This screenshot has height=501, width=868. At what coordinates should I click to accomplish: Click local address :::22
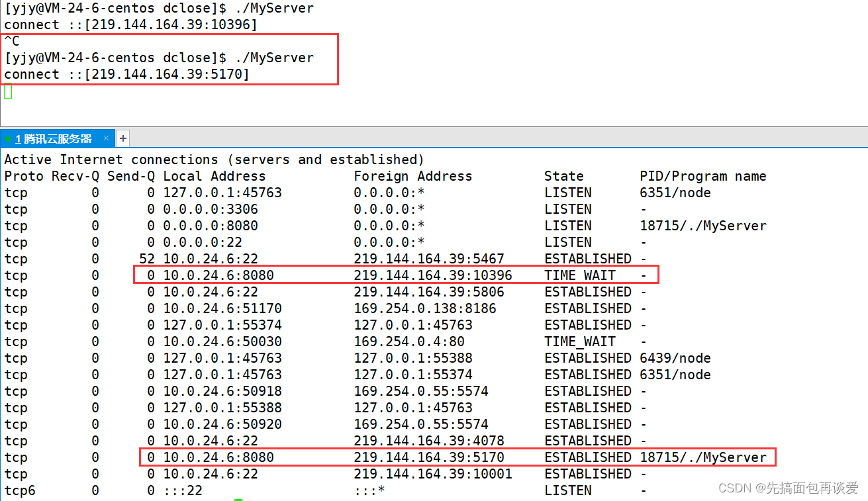pyautogui.click(x=183, y=490)
